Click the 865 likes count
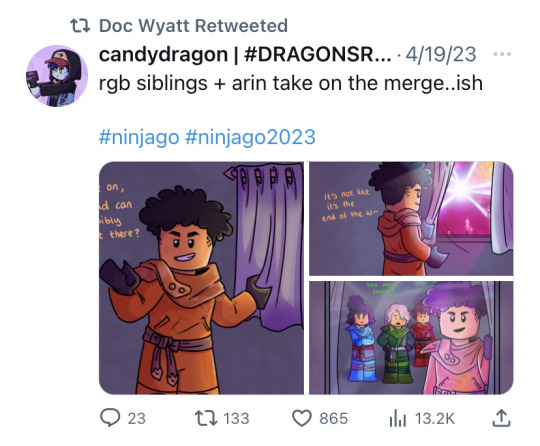540x446 pixels. click(x=333, y=418)
